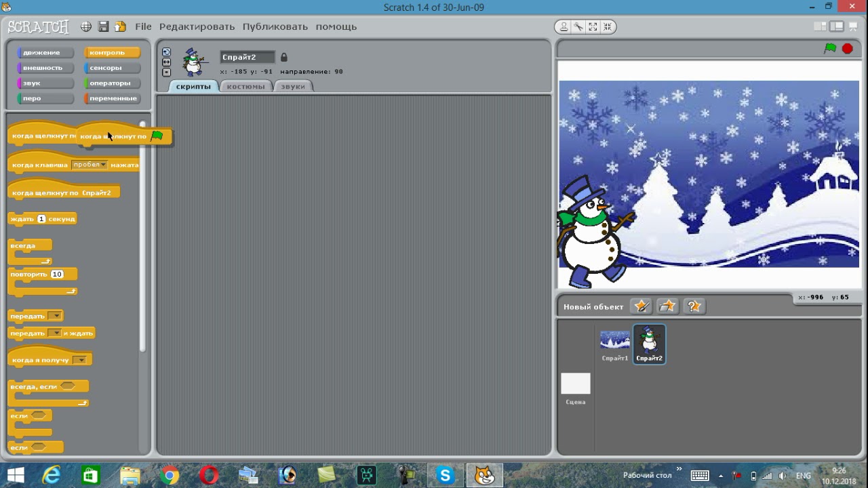Switch to the костюмы tab
Image resolution: width=868 pixels, height=488 pixels.
coord(245,86)
